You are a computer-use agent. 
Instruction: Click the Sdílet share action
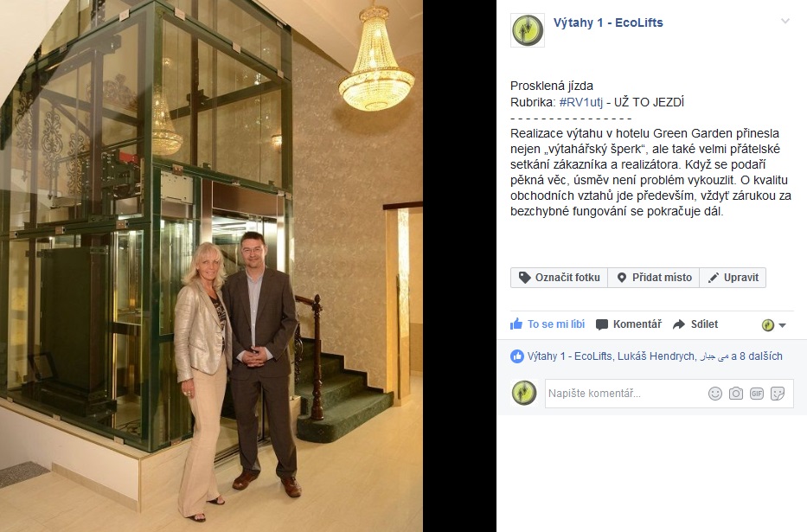click(x=695, y=324)
